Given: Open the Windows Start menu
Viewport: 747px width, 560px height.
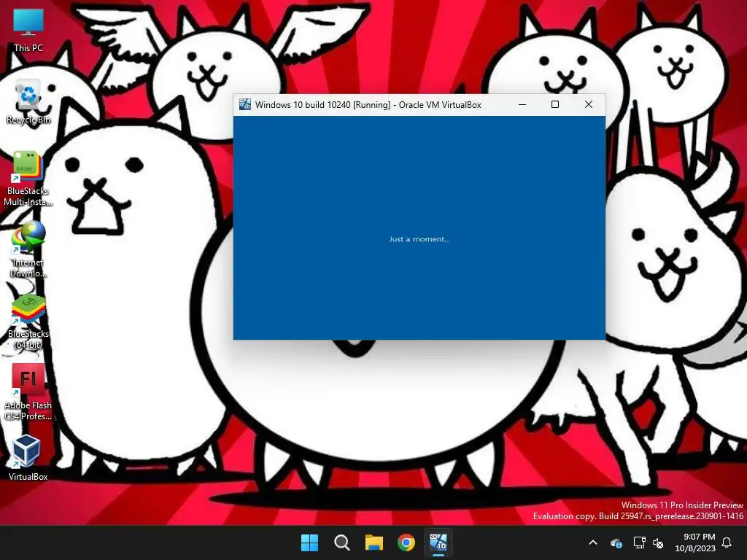Looking at the screenshot, I should (309, 542).
